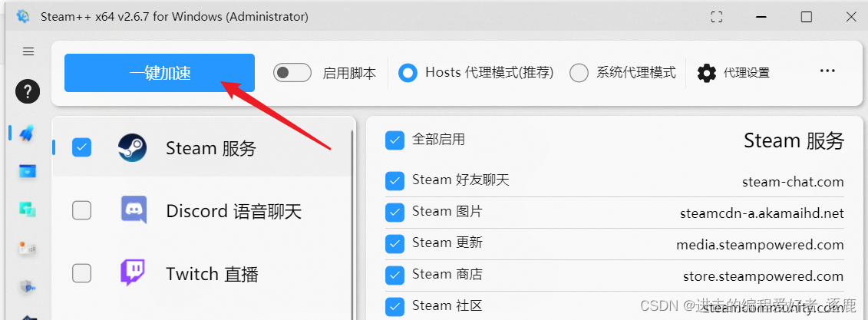Select the Twitch 直播 list item
This screenshot has height=320, width=868.
(x=202, y=273)
